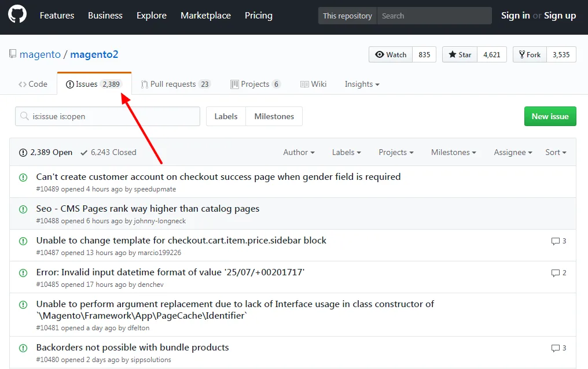This screenshot has width=588, height=369.
Task: Click author speedupmate
Action: tap(155, 189)
